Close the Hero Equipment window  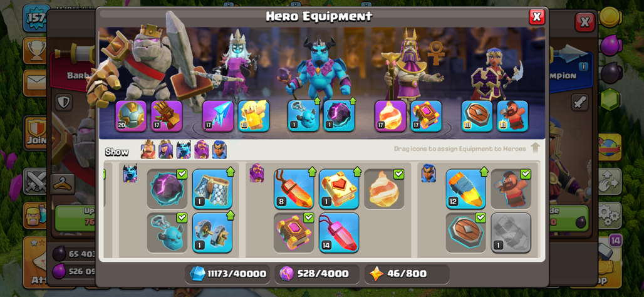536,16
